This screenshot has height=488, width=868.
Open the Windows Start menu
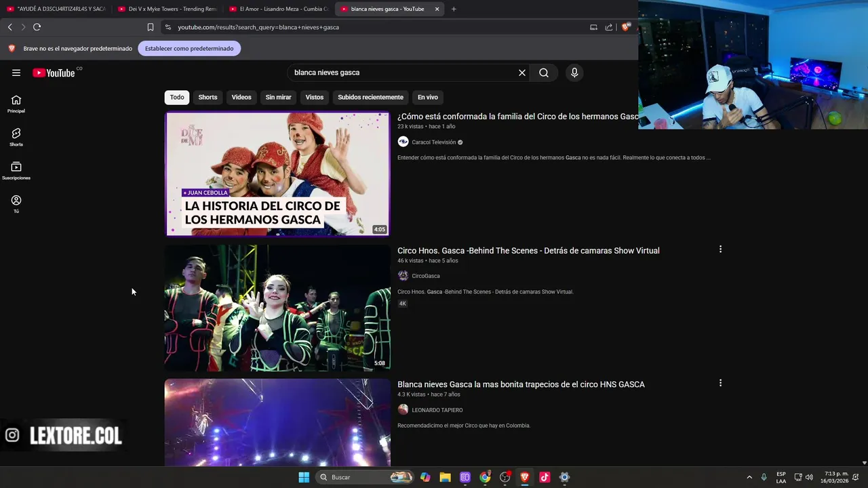(x=304, y=477)
